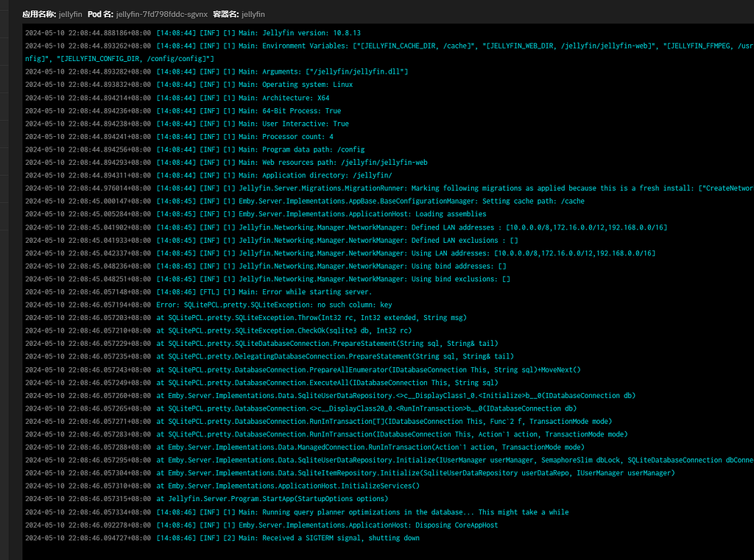754x560 pixels.
Task: Click the 'Operating system: Linux' log line
Action: (x=189, y=85)
